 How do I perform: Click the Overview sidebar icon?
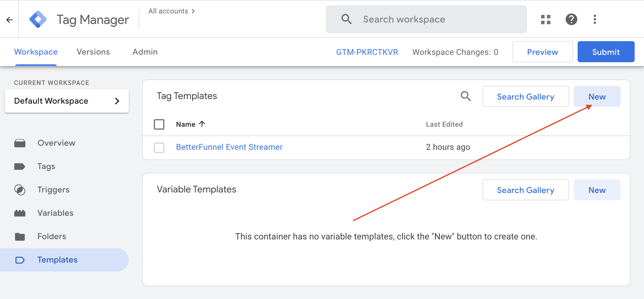coord(20,143)
